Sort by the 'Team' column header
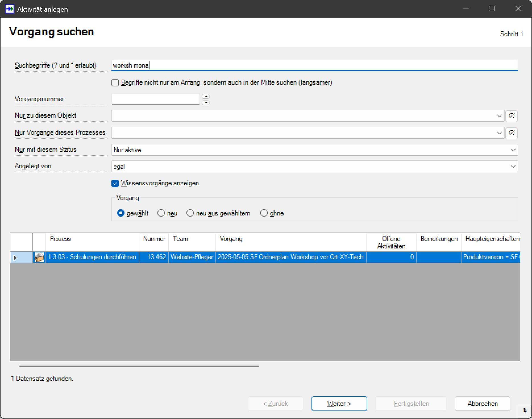 [192, 242]
